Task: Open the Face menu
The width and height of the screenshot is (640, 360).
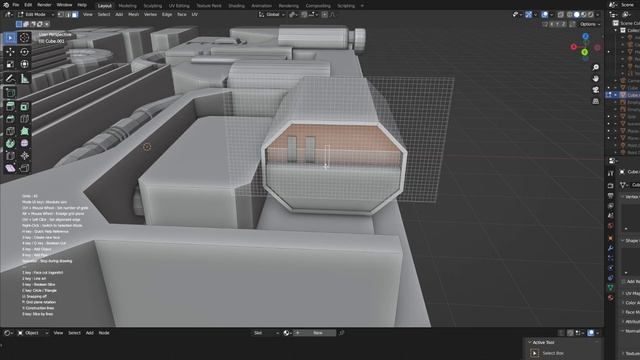Action: pyautogui.click(x=182, y=14)
